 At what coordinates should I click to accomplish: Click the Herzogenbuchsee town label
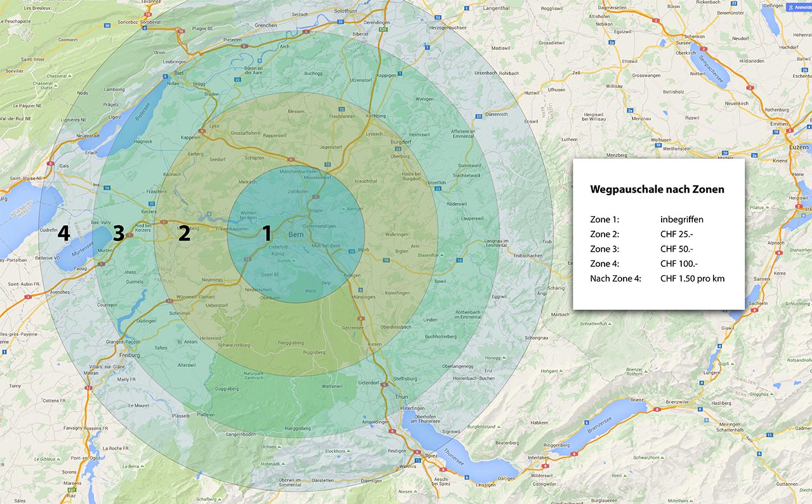(x=449, y=27)
